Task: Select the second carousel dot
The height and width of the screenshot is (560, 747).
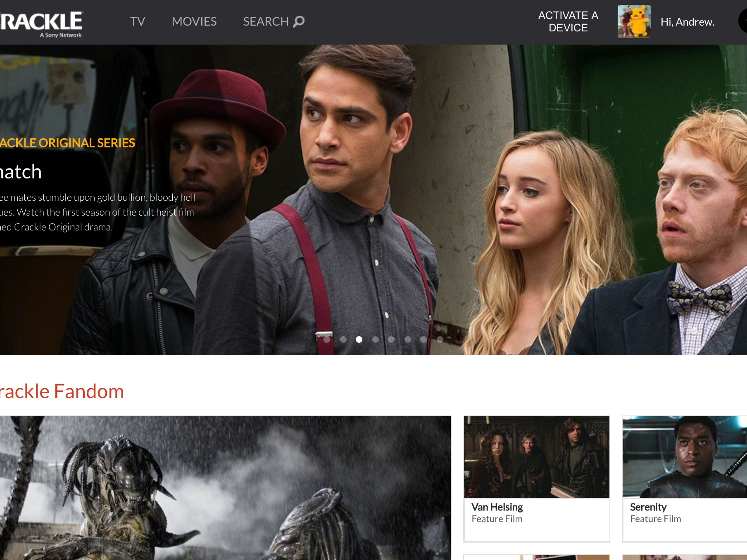Action: 343,339
